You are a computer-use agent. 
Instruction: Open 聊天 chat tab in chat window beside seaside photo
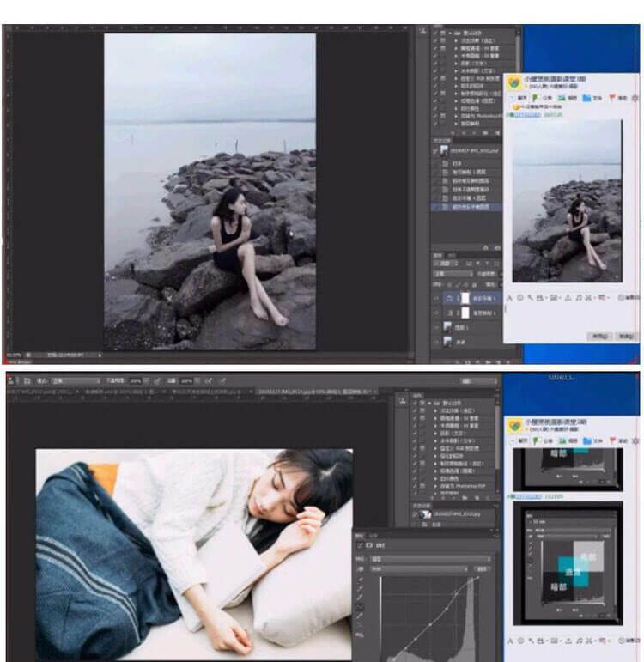(x=519, y=98)
